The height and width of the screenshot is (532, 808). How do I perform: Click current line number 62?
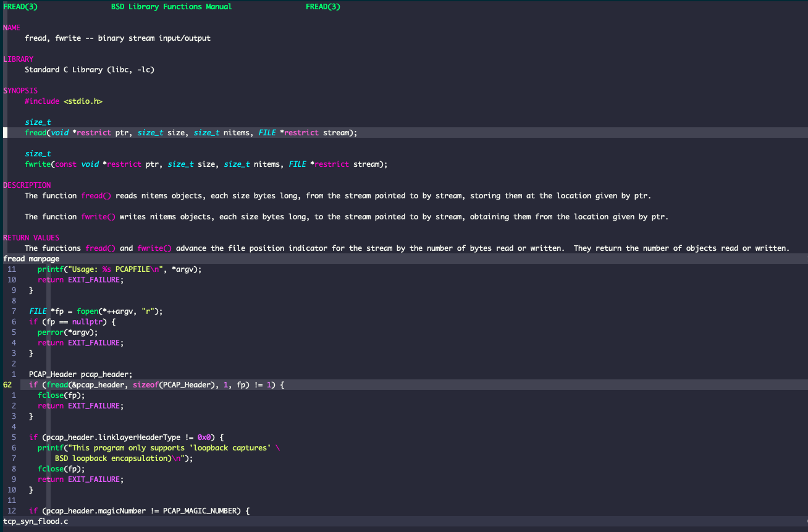(x=7, y=385)
